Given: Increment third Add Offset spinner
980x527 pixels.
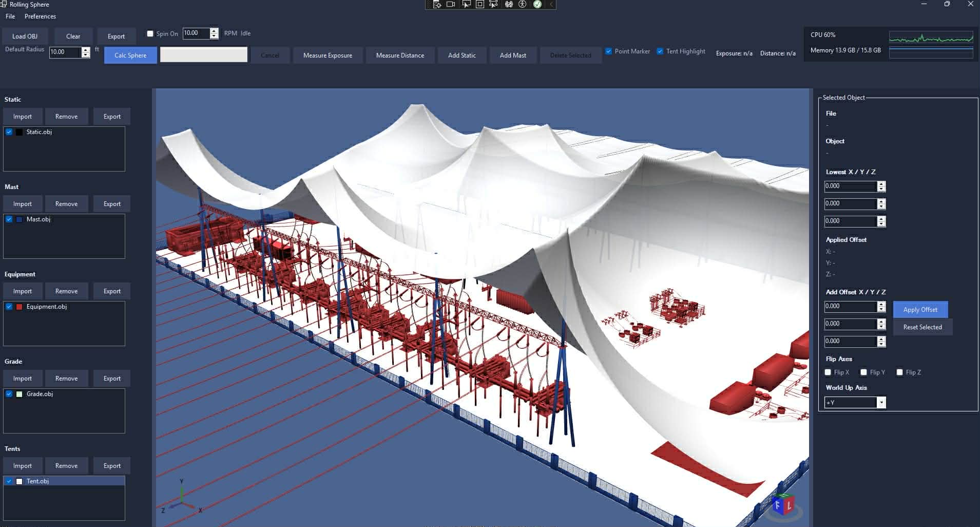Looking at the screenshot, I should [881, 339].
